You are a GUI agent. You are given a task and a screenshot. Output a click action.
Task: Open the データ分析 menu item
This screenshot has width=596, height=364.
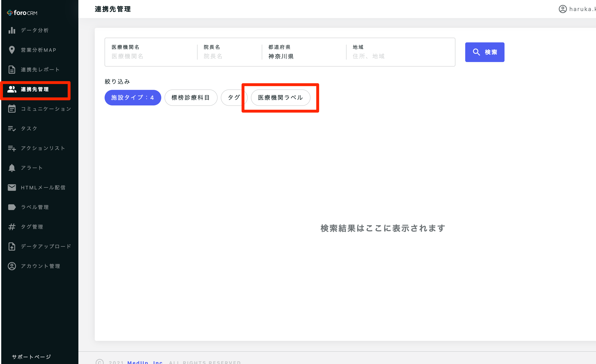point(35,30)
